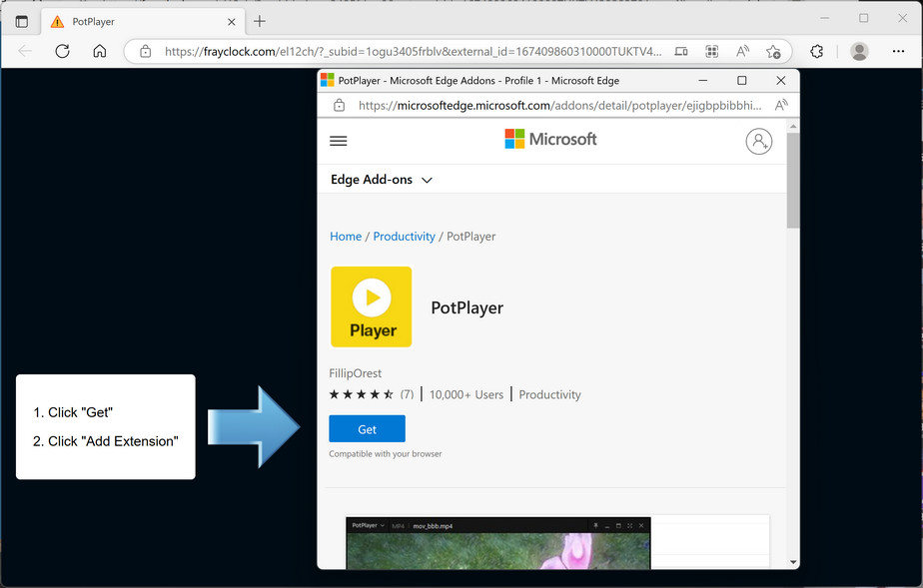Click the main browser address bar URL
The image size is (923, 588).
pyautogui.click(x=413, y=51)
